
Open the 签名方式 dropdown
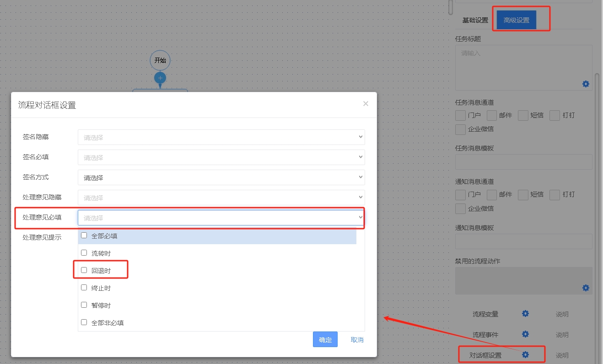[221, 177]
